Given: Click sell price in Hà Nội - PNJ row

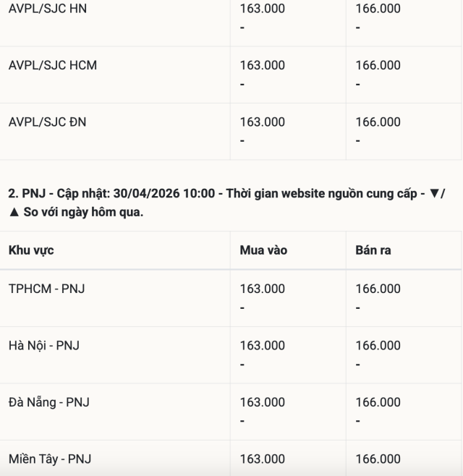Looking at the screenshot, I should point(378,345).
